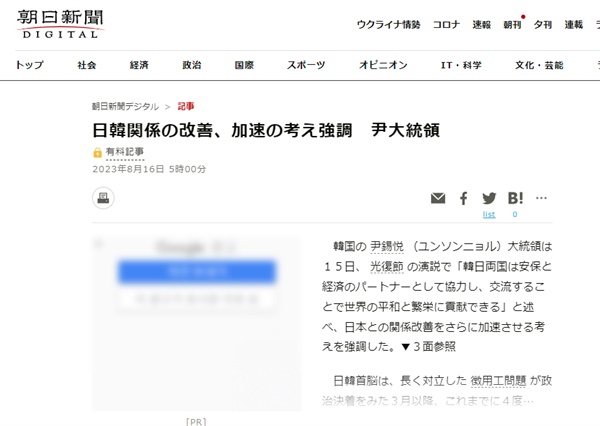Open the Asahi Shimbun Digital logo
Image resolution: width=600 pixels, height=426 pixels.
point(60,24)
